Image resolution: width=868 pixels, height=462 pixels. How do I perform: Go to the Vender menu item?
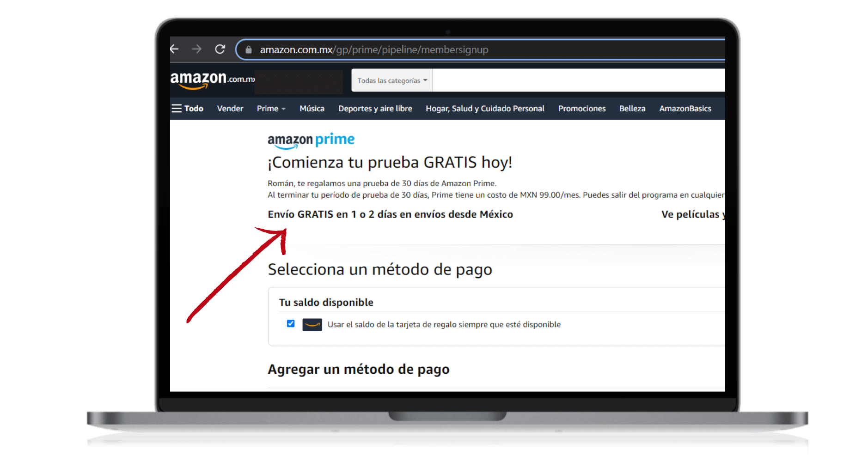coord(230,109)
